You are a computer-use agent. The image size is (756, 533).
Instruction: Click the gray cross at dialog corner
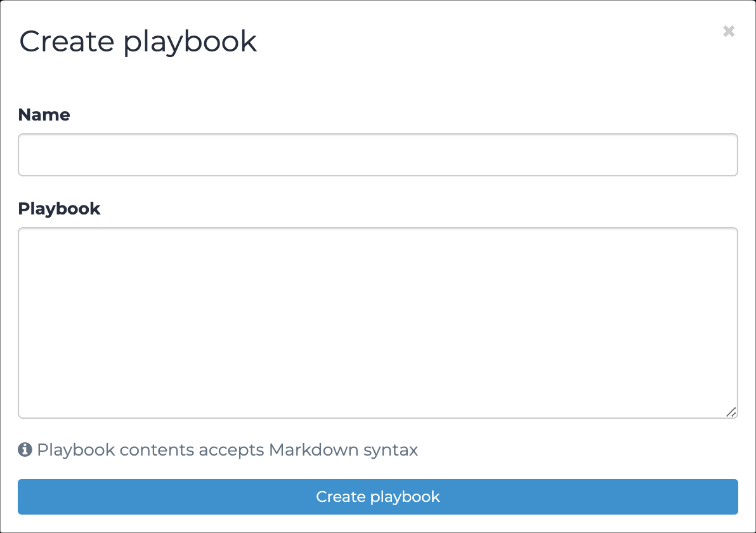[x=729, y=31]
